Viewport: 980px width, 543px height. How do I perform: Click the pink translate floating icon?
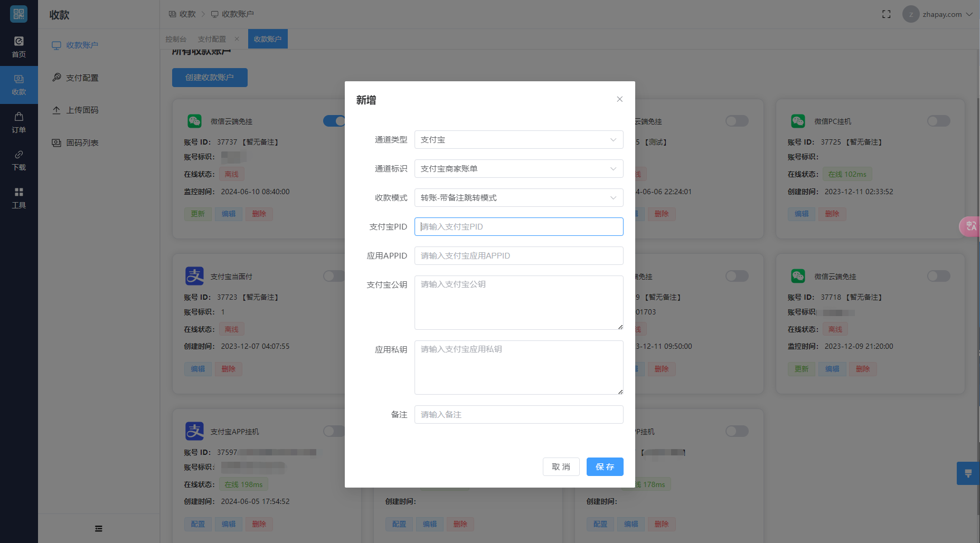[970, 226]
